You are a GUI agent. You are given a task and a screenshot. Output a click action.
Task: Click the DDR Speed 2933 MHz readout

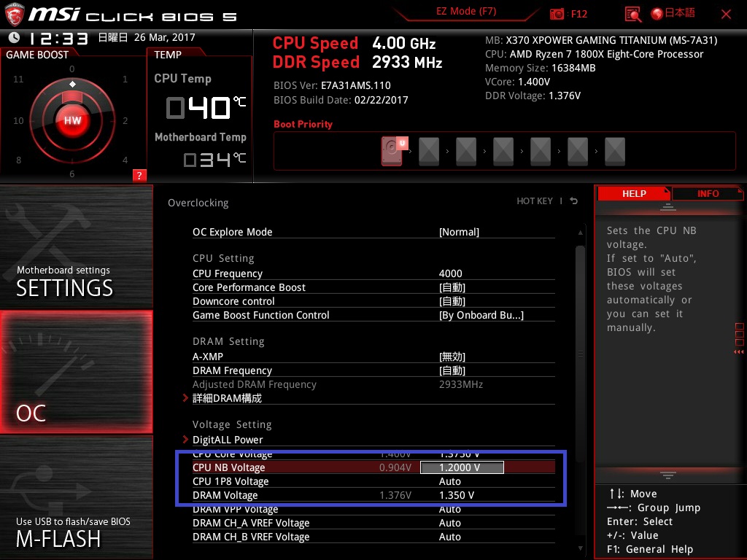pos(357,62)
